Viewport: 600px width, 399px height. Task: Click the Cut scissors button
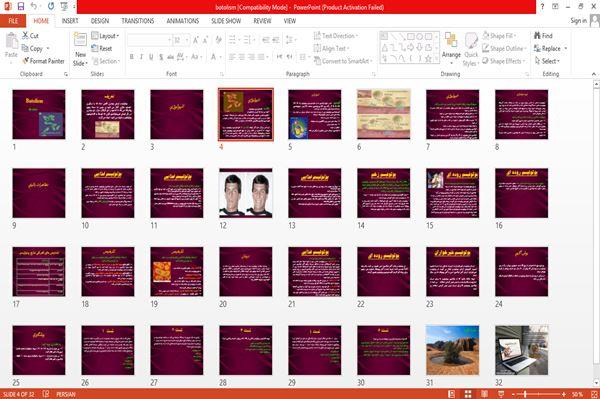click(x=30, y=36)
